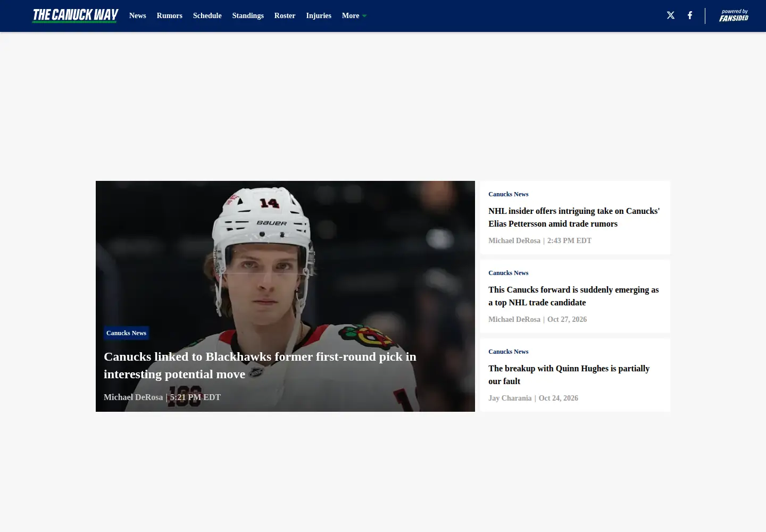
Task: Click Canucks News tag above Quinn Hughes story
Action: (x=509, y=352)
